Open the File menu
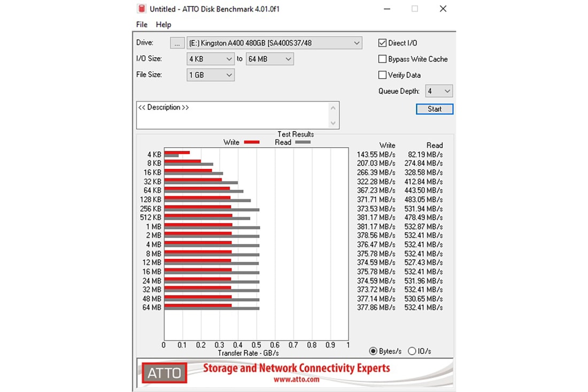The height and width of the screenshot is (392, 588). 142,25
